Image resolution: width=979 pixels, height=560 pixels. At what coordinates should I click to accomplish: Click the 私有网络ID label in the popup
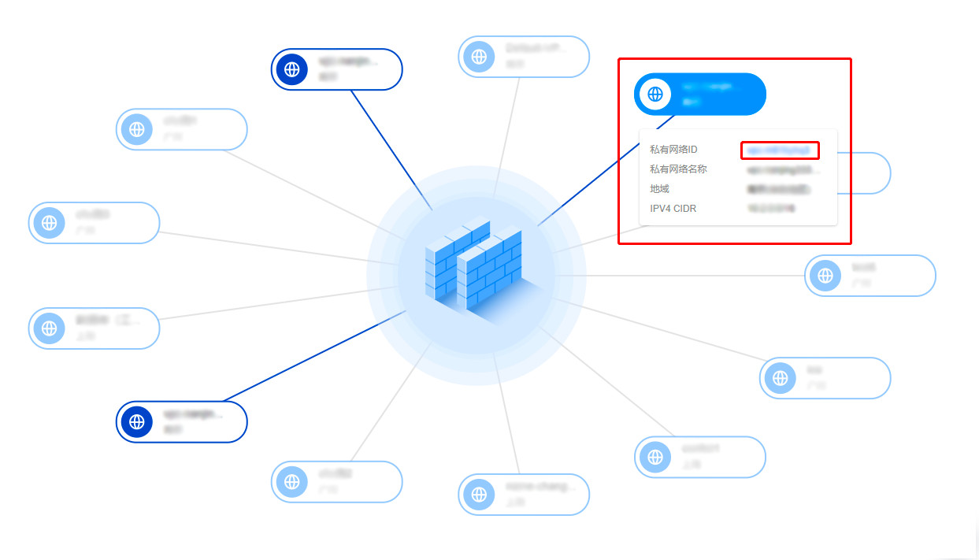tap(673, 150)
